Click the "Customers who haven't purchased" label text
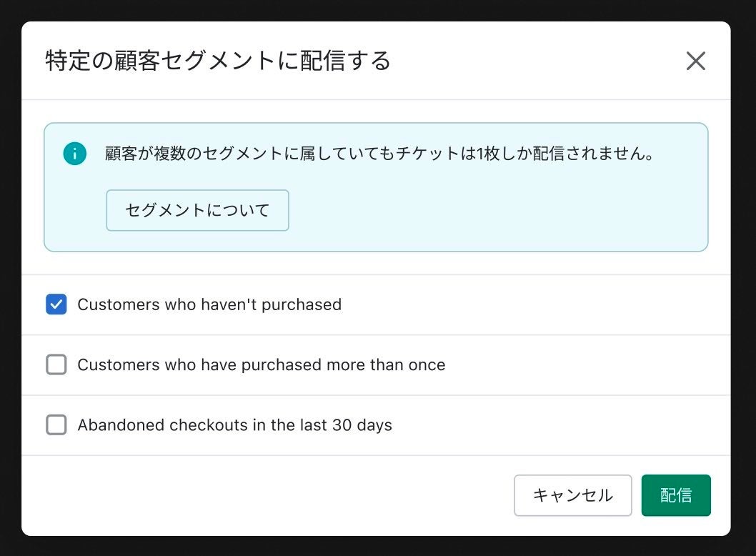The width and height of the screenshot is (756, 556). click(x=209, y=304)
